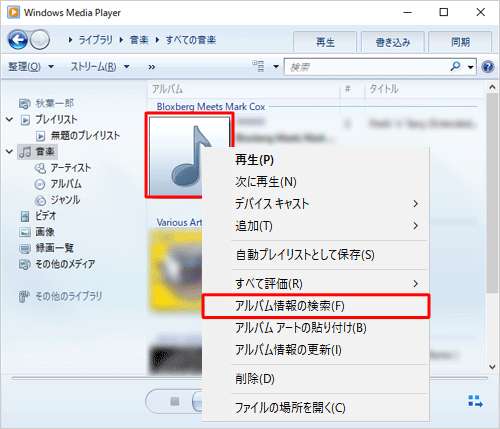Select その他のメディア in sidebar
Screen dimensions: 500x429
coord(65,264)
